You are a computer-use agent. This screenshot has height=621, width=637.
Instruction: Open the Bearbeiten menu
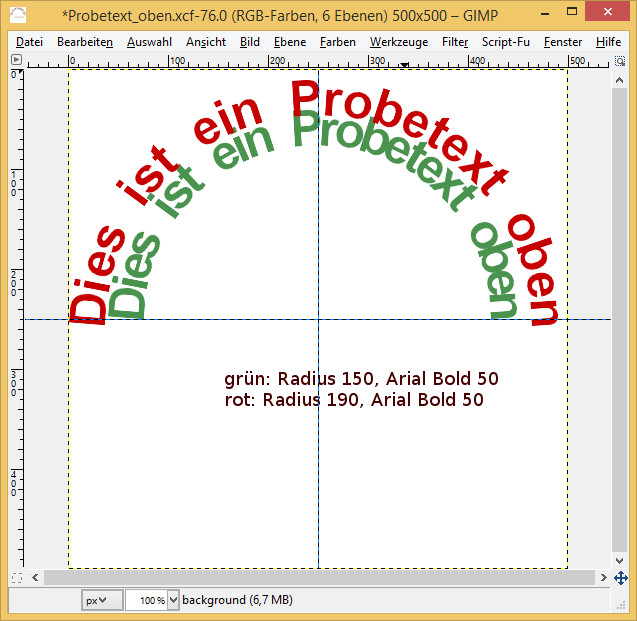point(85,42)
